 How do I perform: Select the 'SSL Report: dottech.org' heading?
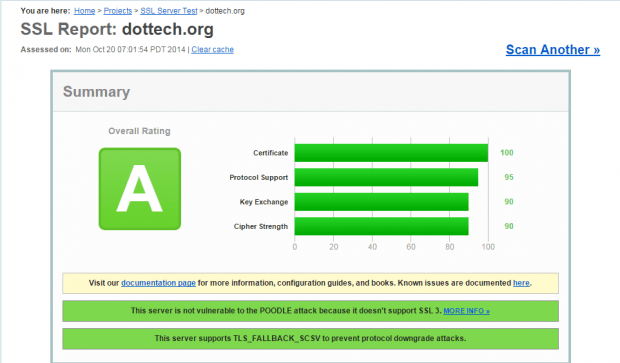click(x=117, y=29)
